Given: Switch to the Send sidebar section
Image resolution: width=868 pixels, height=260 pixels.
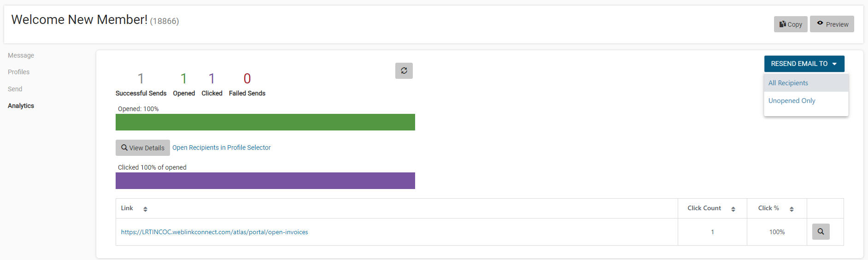Looking at the screenshot, I should point(15,89).
